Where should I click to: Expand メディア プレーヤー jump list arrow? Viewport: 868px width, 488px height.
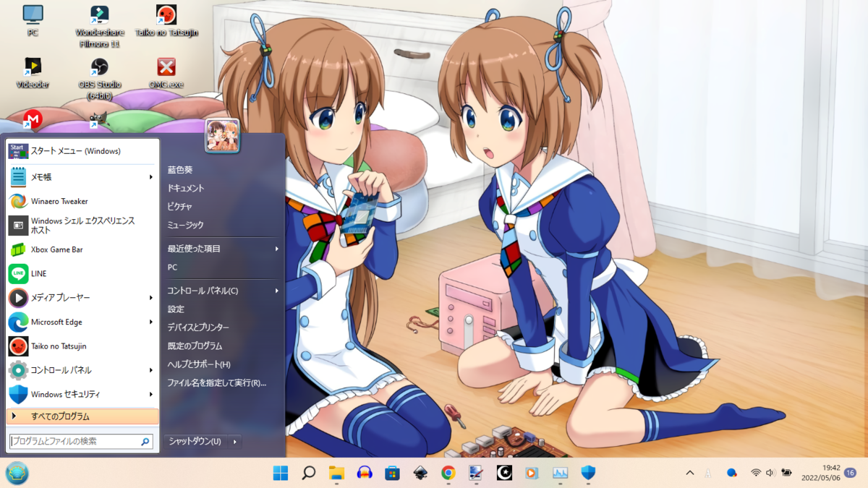(x=151, y=297)
